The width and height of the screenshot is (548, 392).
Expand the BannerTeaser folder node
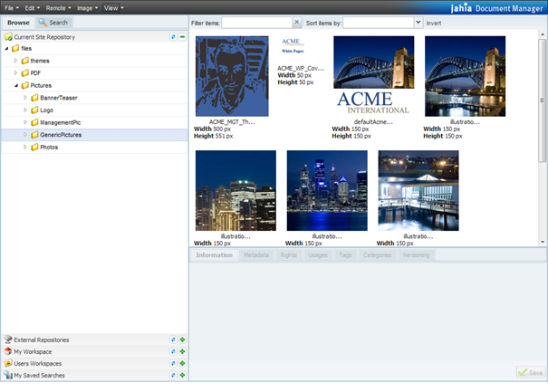tap(25, 98)
